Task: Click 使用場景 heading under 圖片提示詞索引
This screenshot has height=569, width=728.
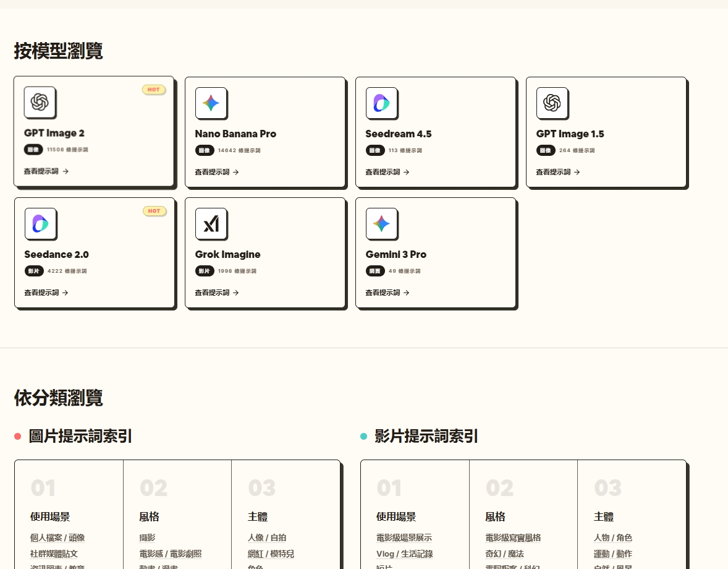Action: click(x=50, y=517)
